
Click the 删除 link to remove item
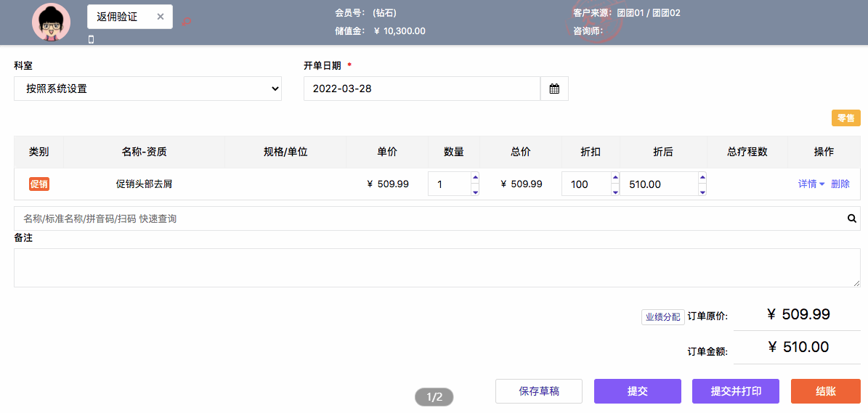[840, 184]
